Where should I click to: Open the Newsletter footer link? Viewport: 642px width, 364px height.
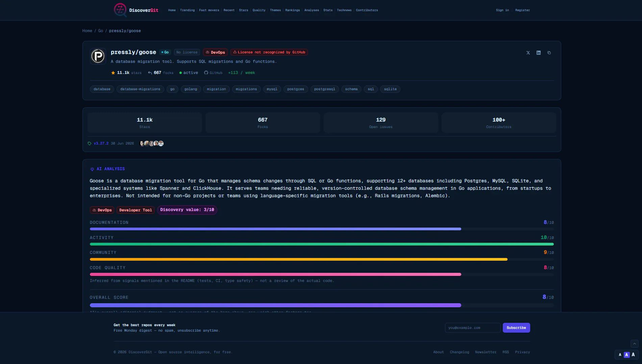click(x=486, y=352)
